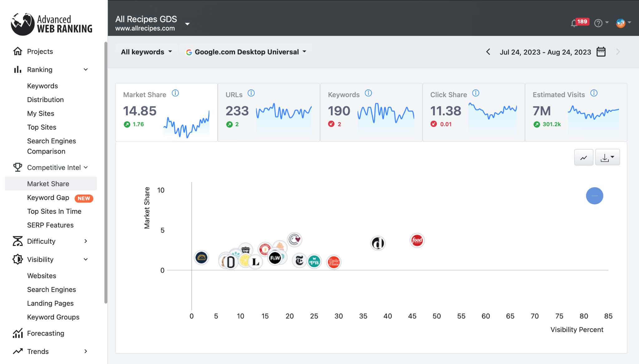Open the All keywords filter dropdown
Image resolution: width=639 pixels, height=364 pixels.
coord(145,52)
